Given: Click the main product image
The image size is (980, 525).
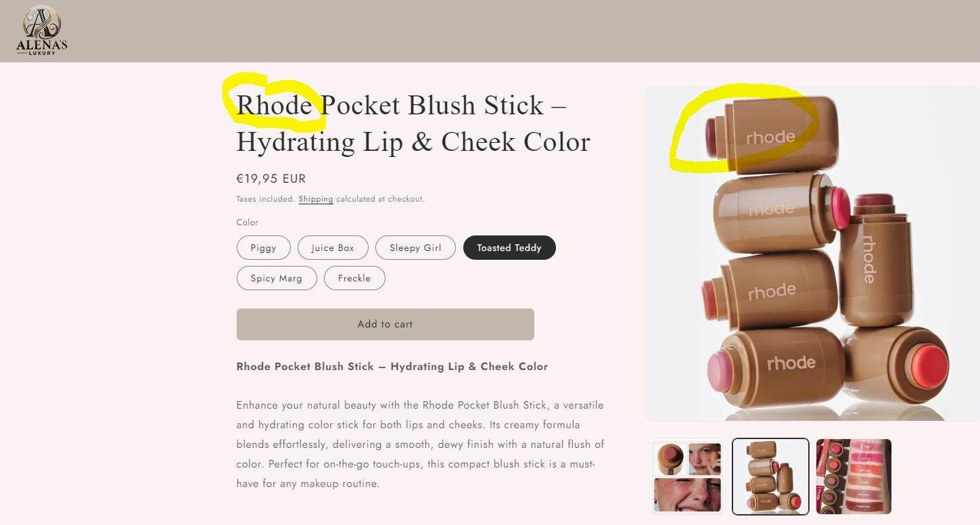Looking at the screenshot, I should coord(812,254).
